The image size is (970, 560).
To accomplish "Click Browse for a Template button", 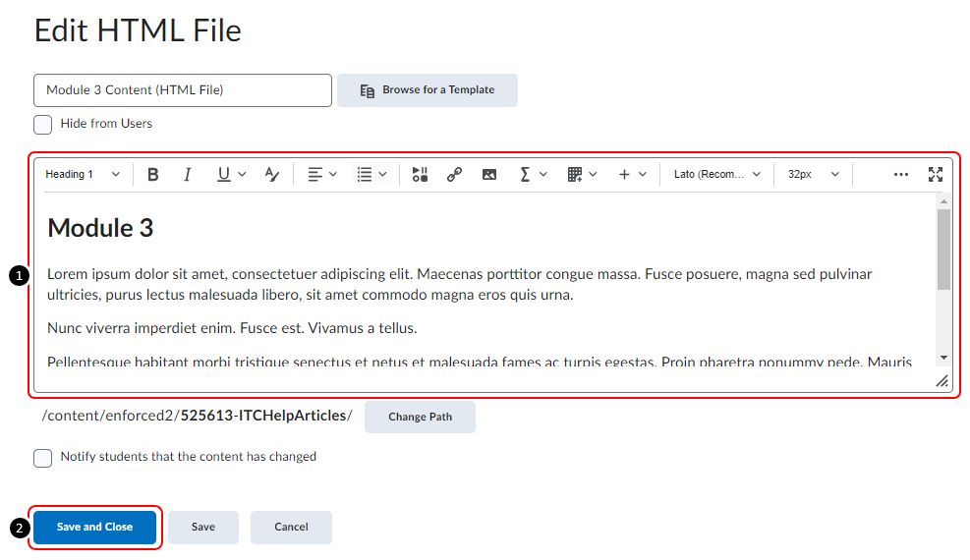I will 427,90.
